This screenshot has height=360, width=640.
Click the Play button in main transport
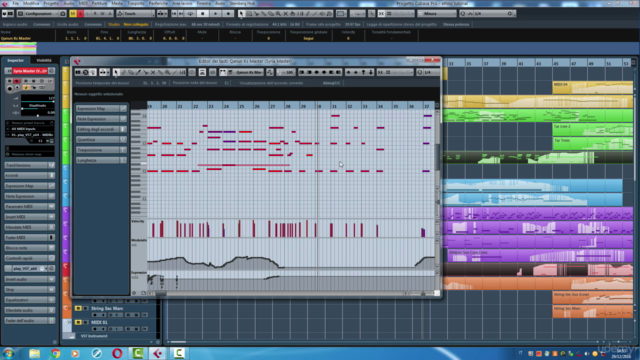pyautogui.click(x=216, y=13)
